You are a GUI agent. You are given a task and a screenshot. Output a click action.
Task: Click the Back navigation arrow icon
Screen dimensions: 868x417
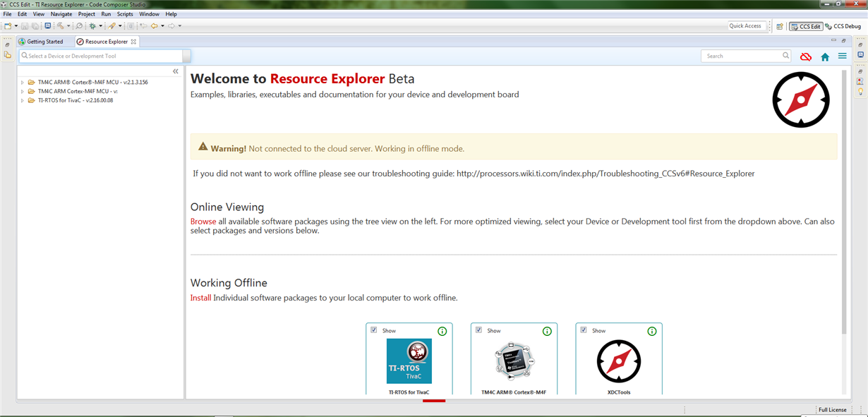point(154,26)
